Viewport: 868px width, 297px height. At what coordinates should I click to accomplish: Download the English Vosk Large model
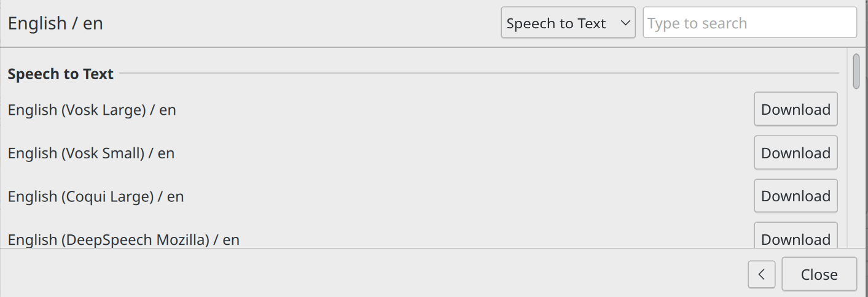pos(796,109)
